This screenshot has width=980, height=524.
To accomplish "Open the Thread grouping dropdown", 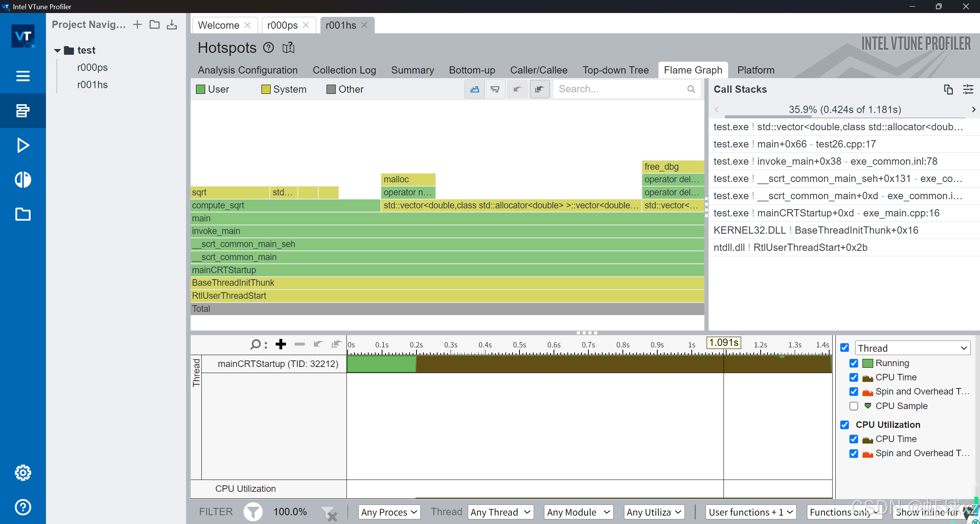I will click(913, 348).
